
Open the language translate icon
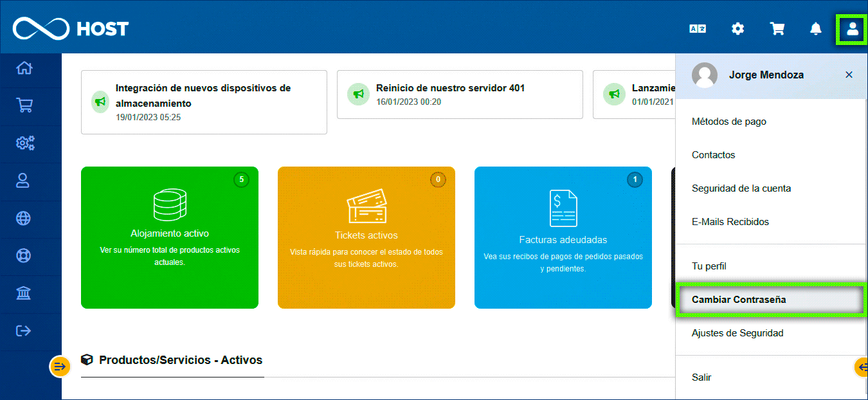698,29
